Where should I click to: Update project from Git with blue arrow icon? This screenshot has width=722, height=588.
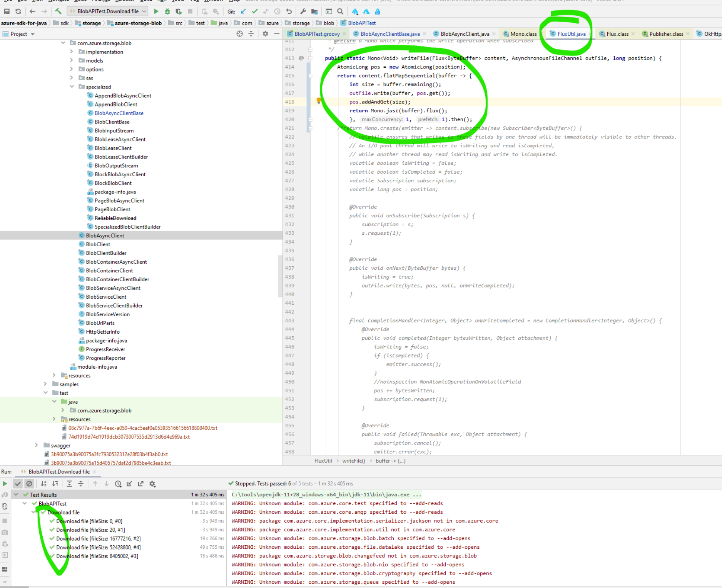[243, 11]
